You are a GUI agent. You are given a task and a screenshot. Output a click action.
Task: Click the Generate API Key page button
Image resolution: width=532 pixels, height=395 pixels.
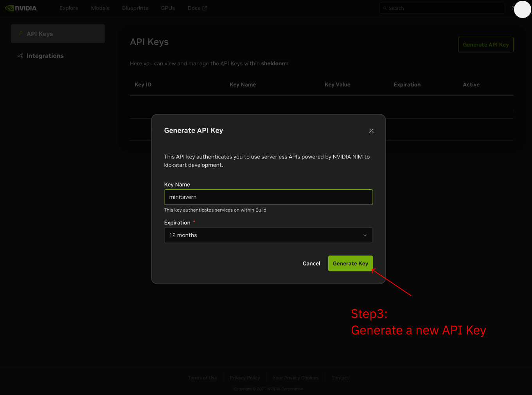point(486,45)
